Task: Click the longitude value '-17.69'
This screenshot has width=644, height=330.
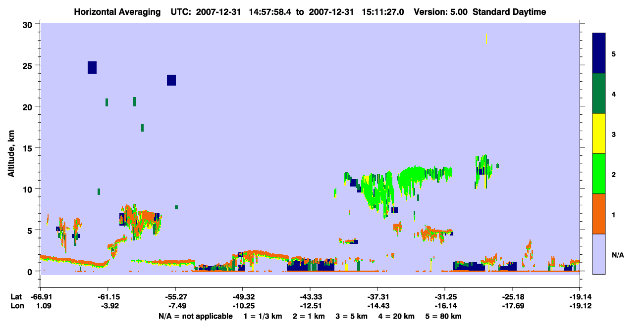Action: tap(512, 306)
